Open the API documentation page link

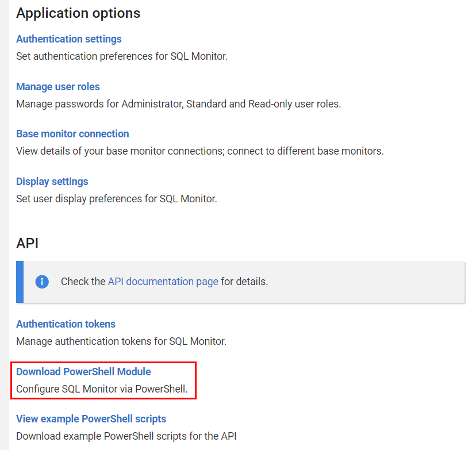tap(163, 282)
